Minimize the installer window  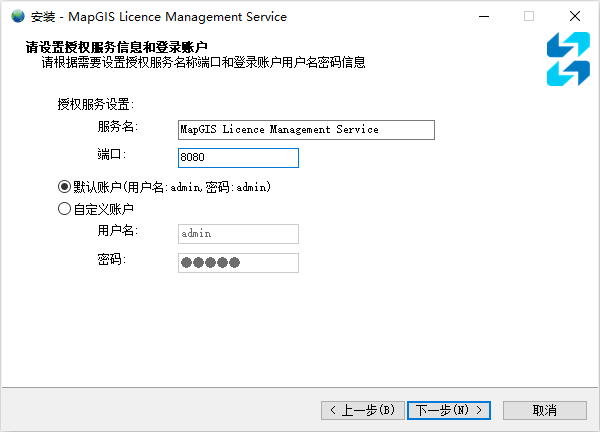coord(484,17)
